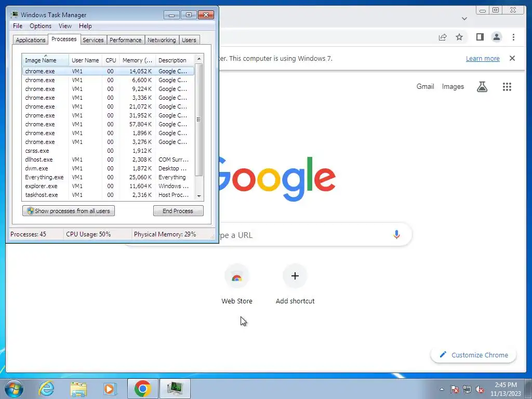Image resolution: width=532 pixels, height=399 pixels.
Task: Select chrome.exe using 21,072 K
Action: coord(108,107)
